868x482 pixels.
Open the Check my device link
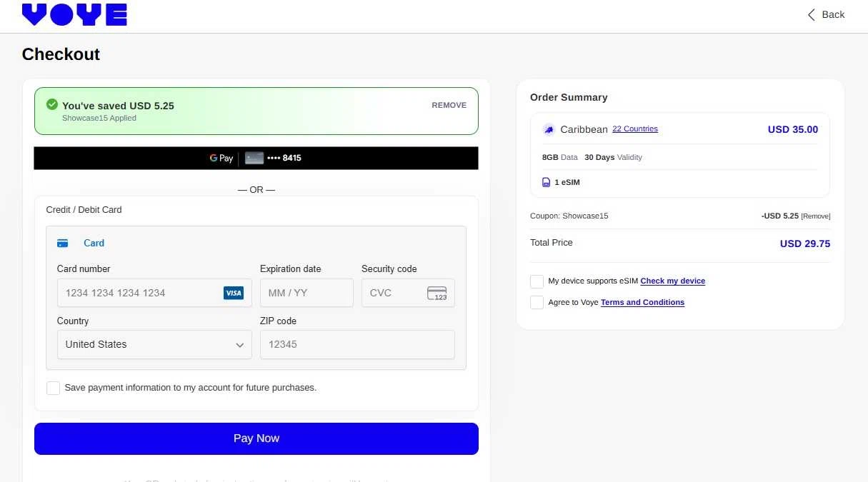click(x=673, y=281)
